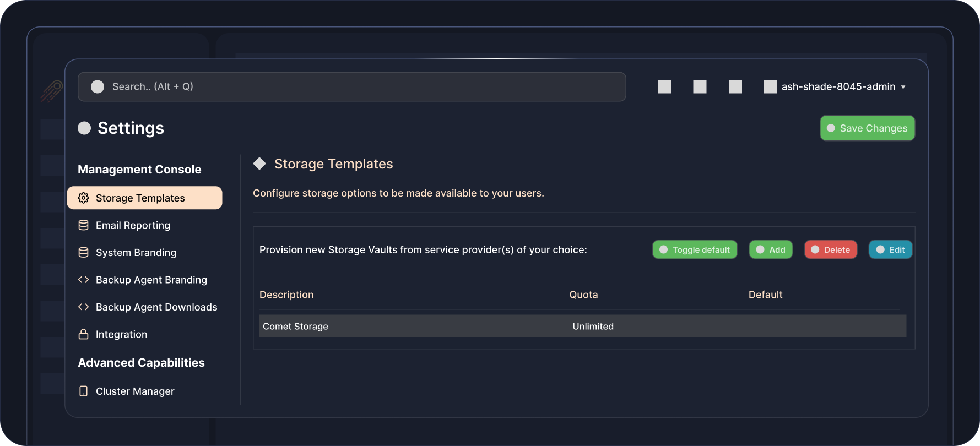Image resolution: width=980 pixels, height=446 pixels.
Task: Click the first square icon in the top bar
Action: tap(664, 87)
